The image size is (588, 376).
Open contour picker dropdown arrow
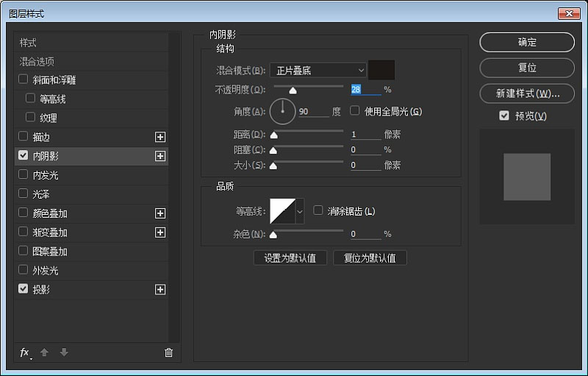point(300,212)
